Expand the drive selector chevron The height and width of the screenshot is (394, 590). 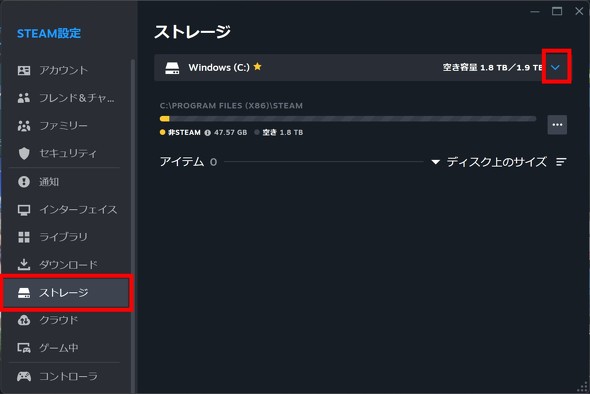(x=555, y=67)
